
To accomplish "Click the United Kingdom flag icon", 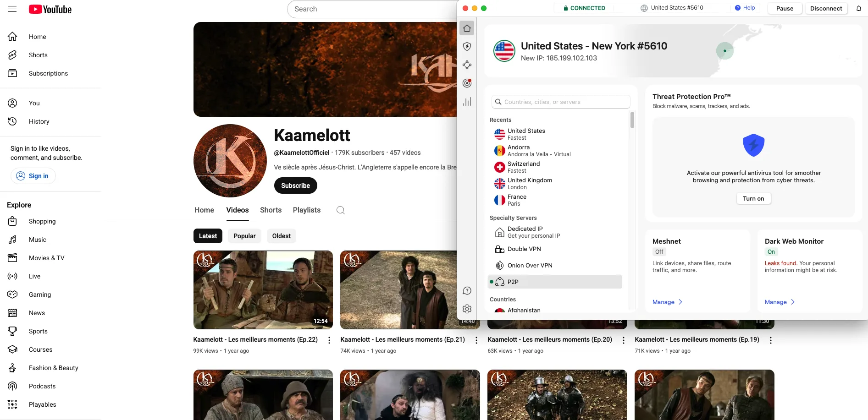I will [499, 184].
